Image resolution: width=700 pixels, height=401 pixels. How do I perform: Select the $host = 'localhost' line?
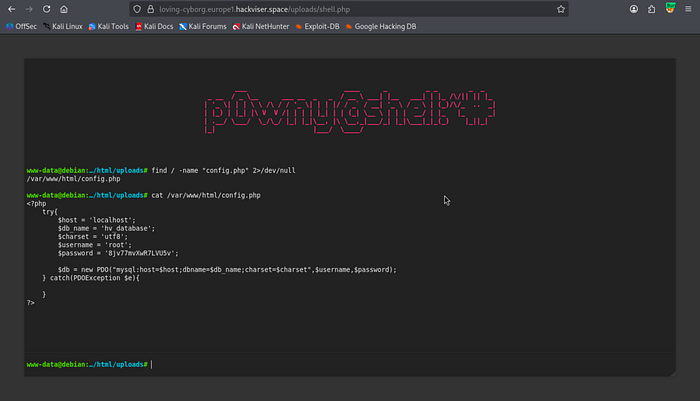click(x=96, y=220)
